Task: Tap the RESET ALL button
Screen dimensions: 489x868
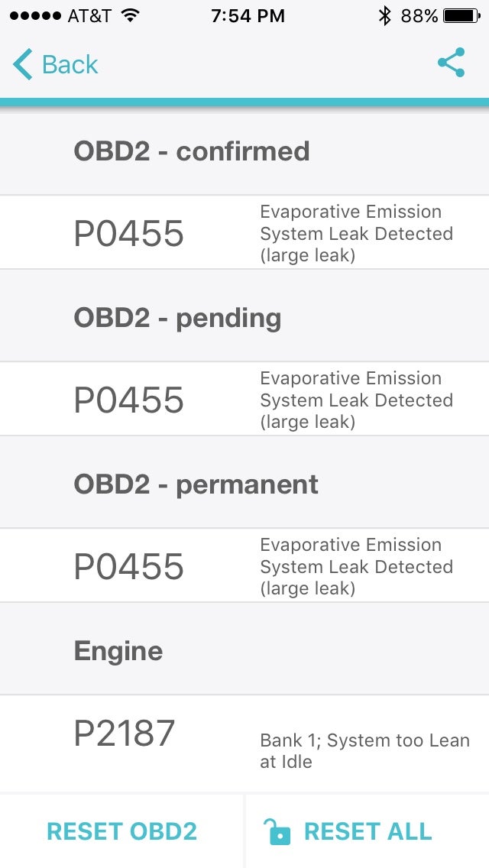Action: (x=367, y=831)
